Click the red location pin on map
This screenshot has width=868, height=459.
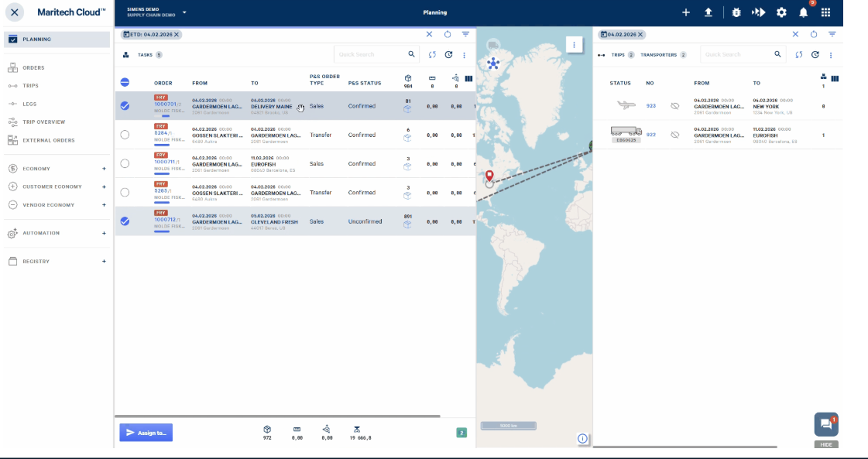[489, 176]
